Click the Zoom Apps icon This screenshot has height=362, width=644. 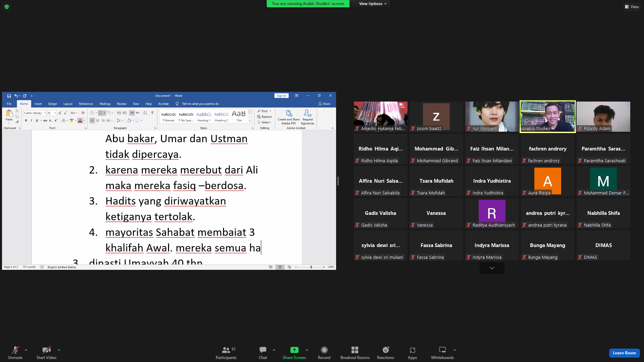[412, 350]
